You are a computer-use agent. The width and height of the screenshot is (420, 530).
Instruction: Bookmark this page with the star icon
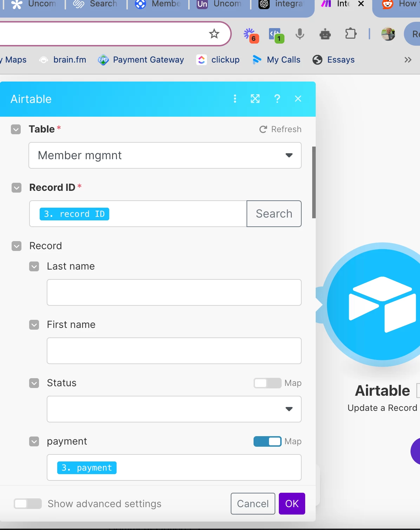[x=214, y=34]
